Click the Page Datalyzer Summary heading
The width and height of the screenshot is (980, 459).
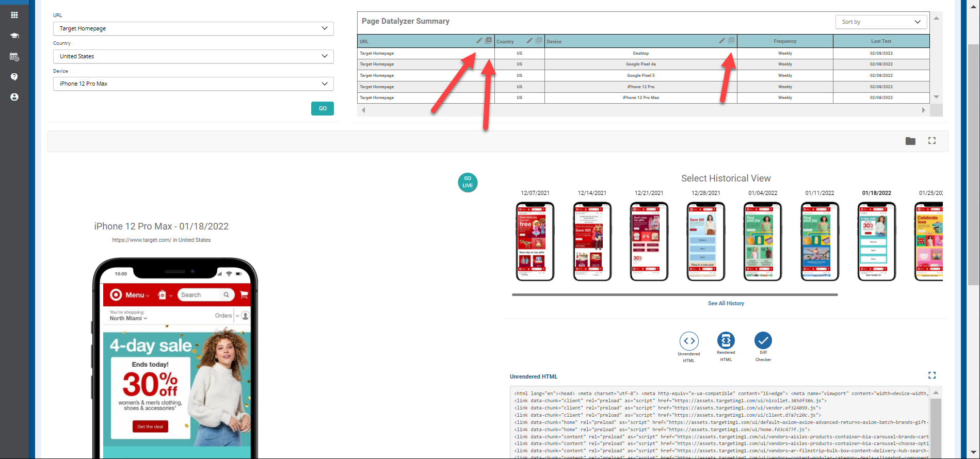(406, 21)
